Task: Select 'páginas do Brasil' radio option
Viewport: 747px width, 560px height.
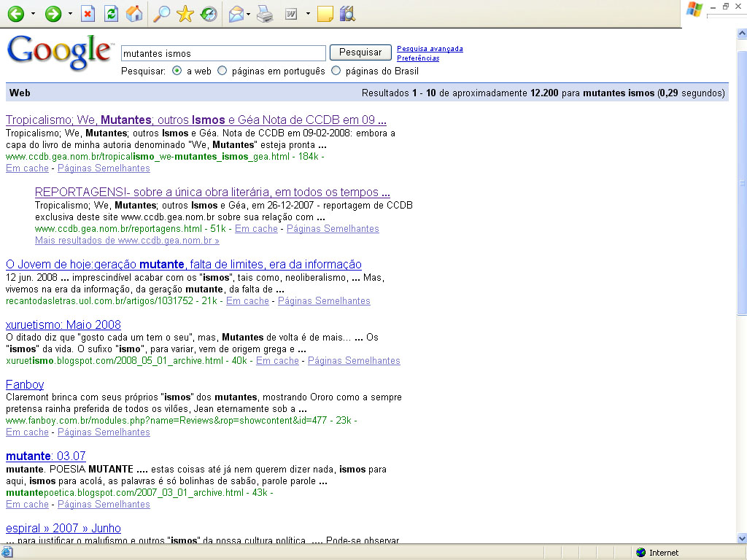Action: (x=336, y=71)
